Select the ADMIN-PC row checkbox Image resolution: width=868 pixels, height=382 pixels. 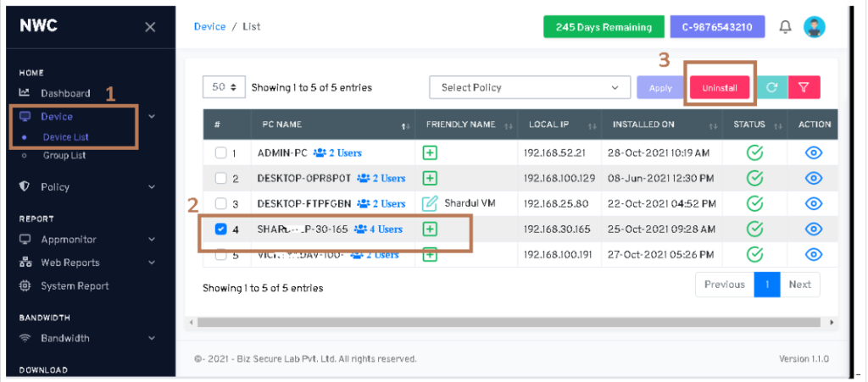221,153
